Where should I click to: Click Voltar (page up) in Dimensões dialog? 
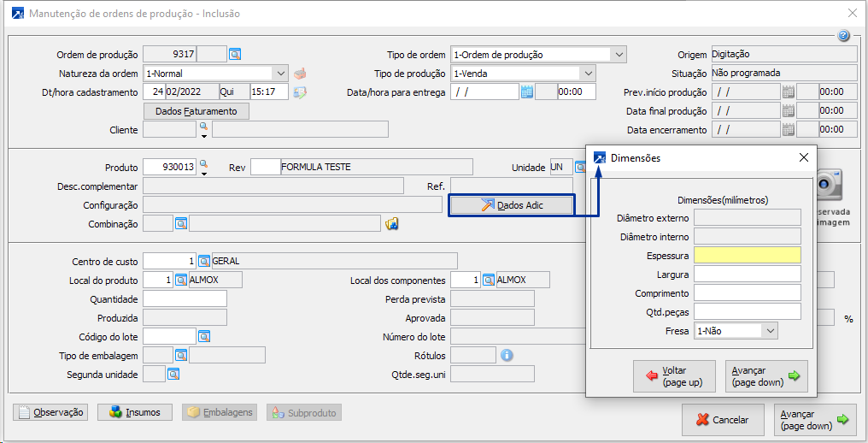pyautogui.click(x=674, y=376)
